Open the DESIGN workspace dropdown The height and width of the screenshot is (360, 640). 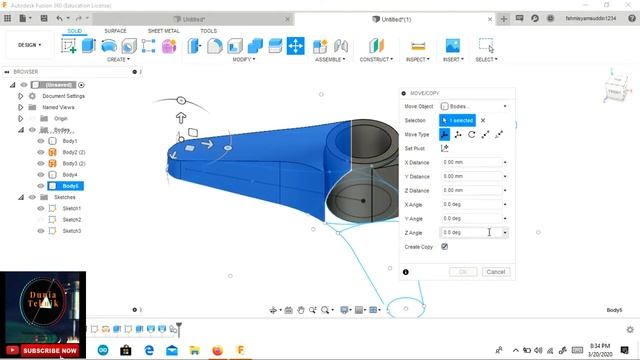[29, 45]
